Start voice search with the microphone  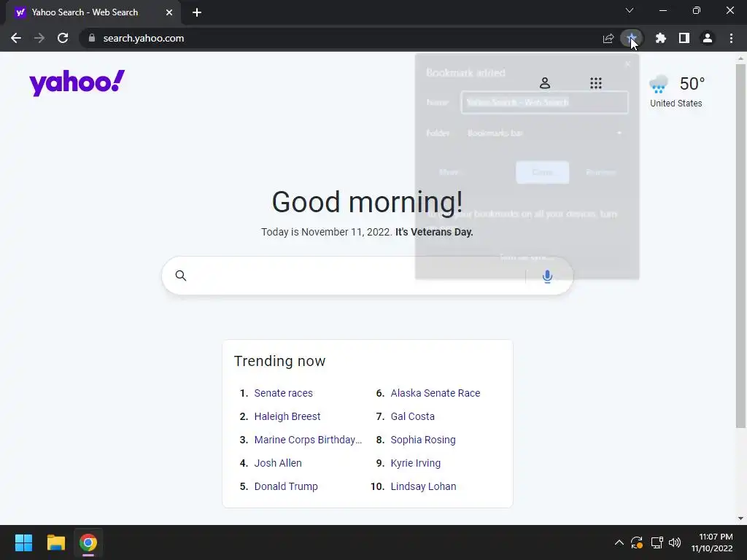click(547, 276)
